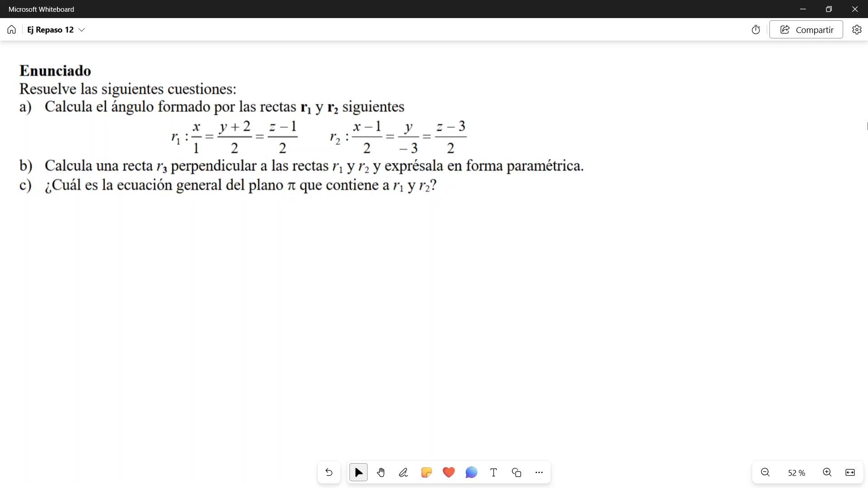Undo the last action
868x488 pixels.
click(x=329, y=473)
